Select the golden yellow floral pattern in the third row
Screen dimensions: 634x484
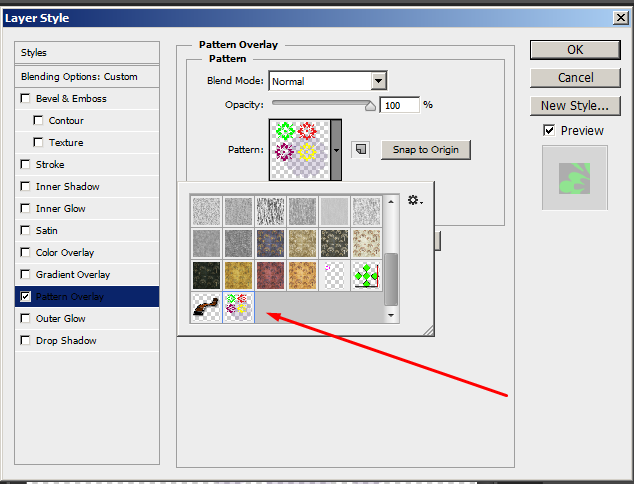pyautogui.click(x=239, y=276)
